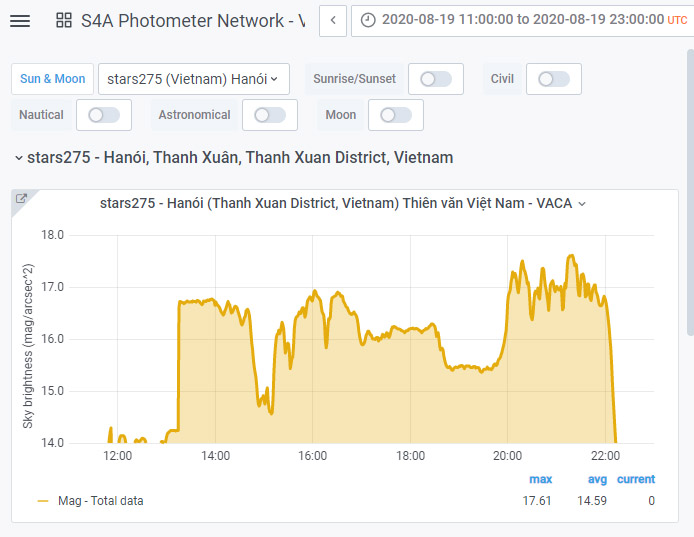Switch on the Moon toggle
This screenshot has width=694, height=537.
[x=396, y=115]
